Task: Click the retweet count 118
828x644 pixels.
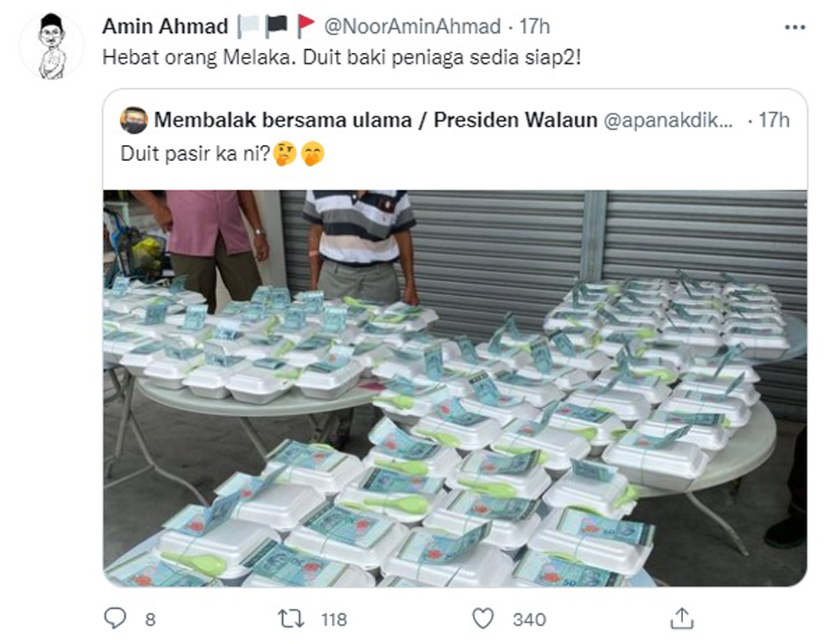Action: coord(334,619)
